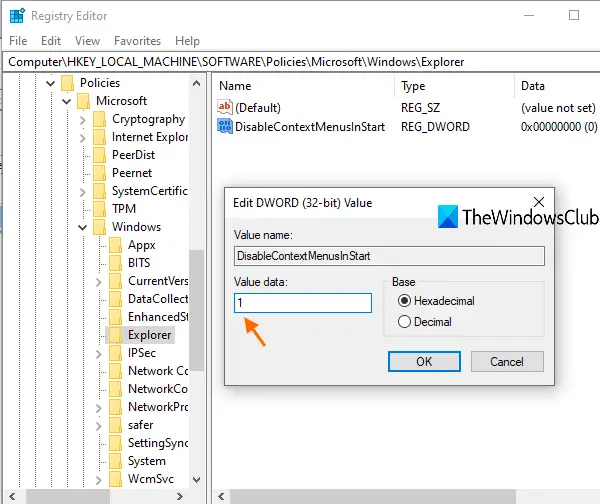Expand the CurrentVersion key
This screenshot has width=600, height=504.
[99, 282]
